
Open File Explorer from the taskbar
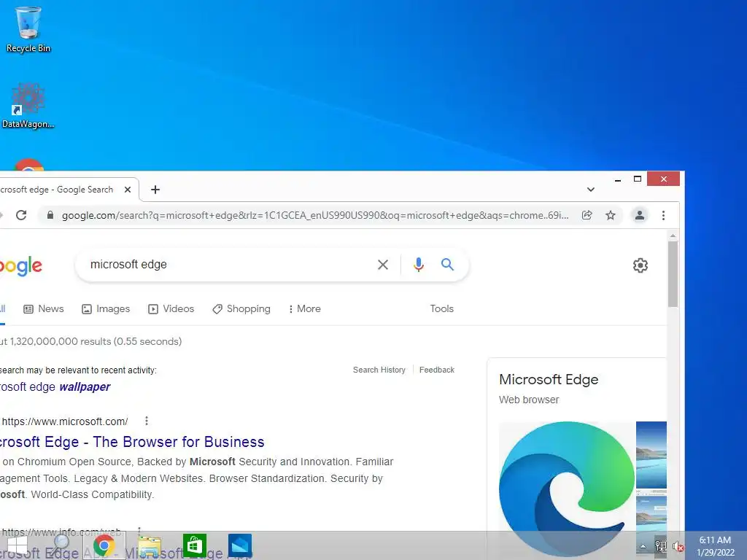coord(149,545)
